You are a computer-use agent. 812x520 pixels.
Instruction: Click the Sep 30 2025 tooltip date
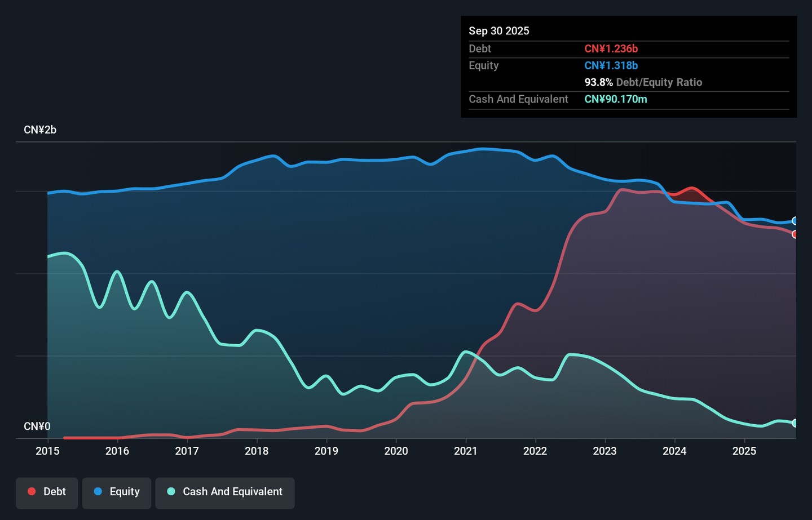click(x=499, y=31)
